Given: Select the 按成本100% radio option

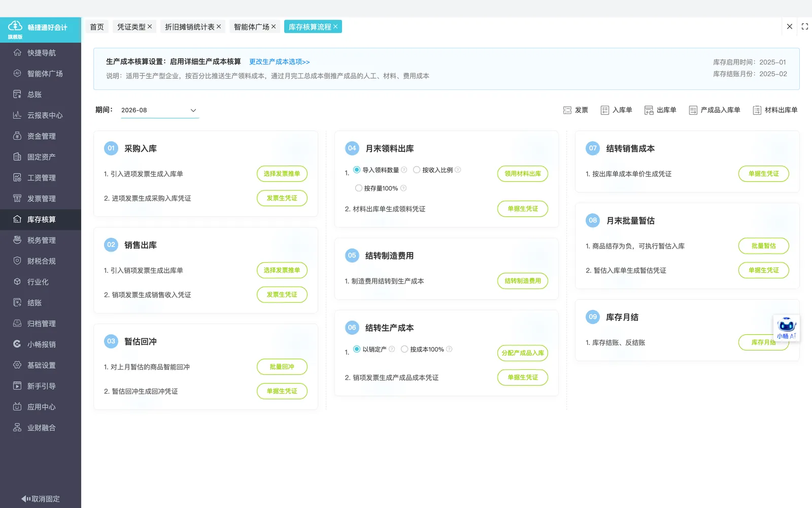Looking at the screenshot, I should pos(404,350).
